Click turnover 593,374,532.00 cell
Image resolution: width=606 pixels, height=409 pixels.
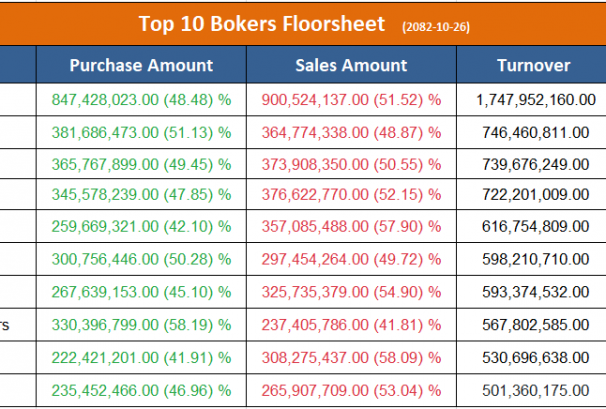point(533,293)
